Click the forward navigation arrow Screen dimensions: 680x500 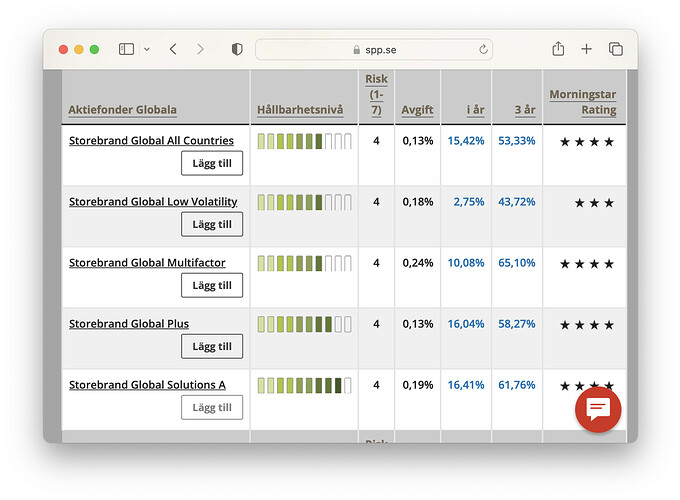200,49
